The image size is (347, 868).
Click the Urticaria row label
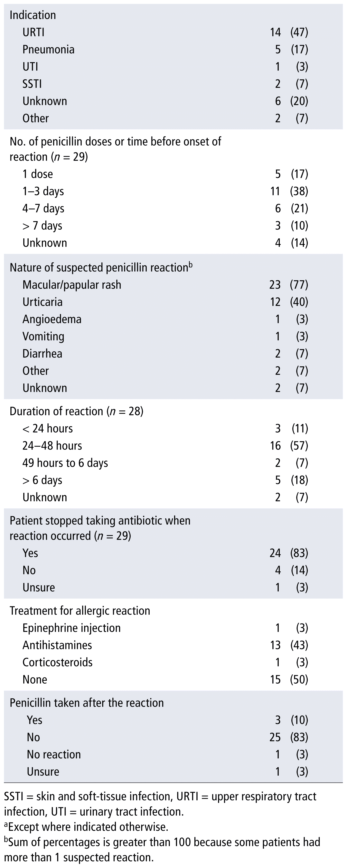tap(43, 302)
